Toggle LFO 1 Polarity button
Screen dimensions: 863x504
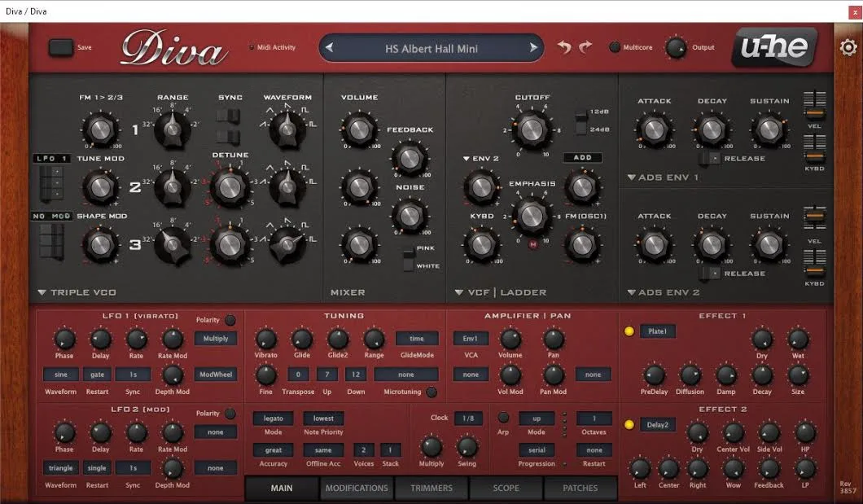tap(230, 320)
